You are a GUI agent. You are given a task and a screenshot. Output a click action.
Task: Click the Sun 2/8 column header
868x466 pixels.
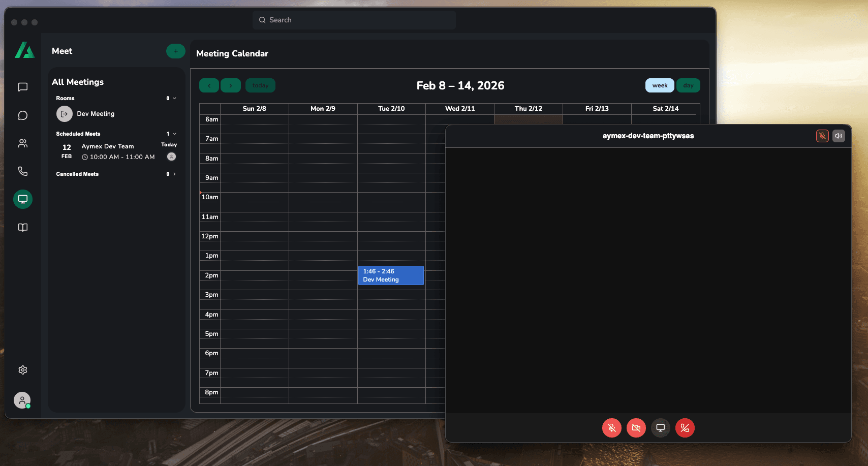coord(254,109)
